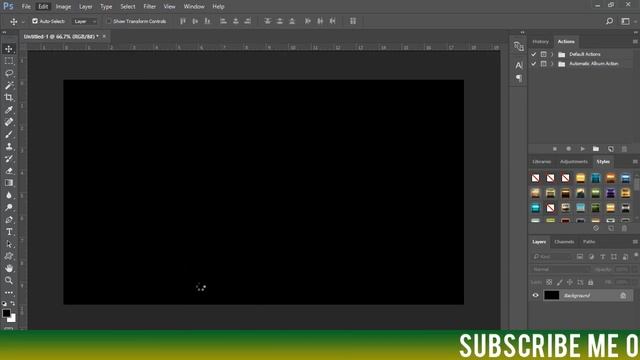Toggle Automatic Album Action checkmark

[533, 64]
